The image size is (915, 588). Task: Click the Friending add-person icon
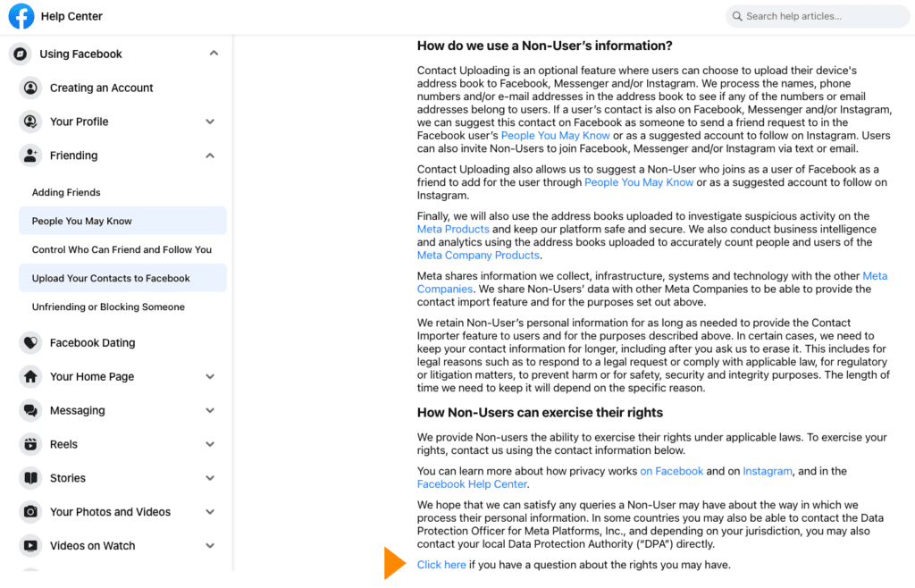pyautogui.click(x=30, y=155)
